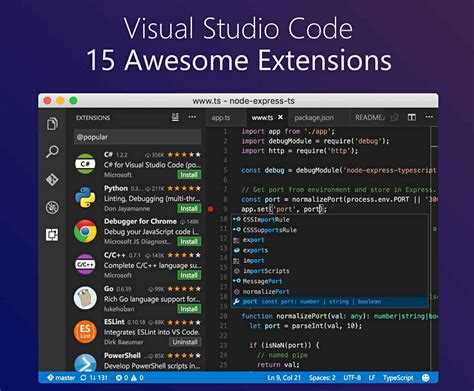Click the UTF-8 encoding indicator

tap(352, 378)
